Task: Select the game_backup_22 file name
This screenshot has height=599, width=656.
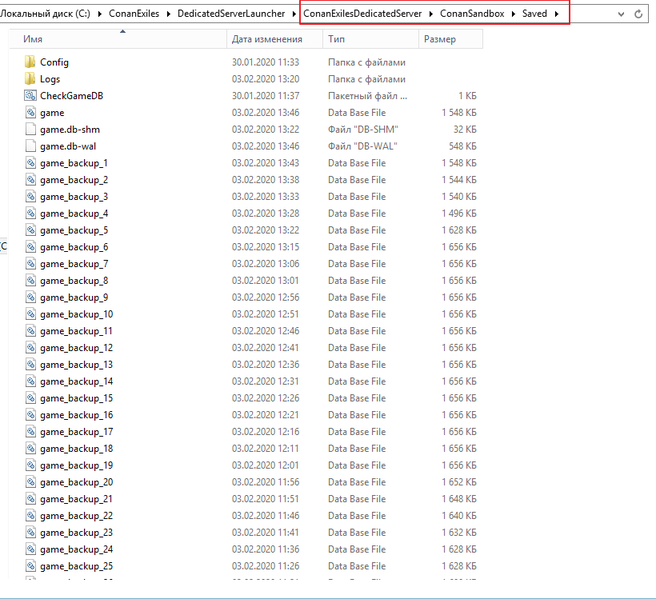Action: point(77,516)
